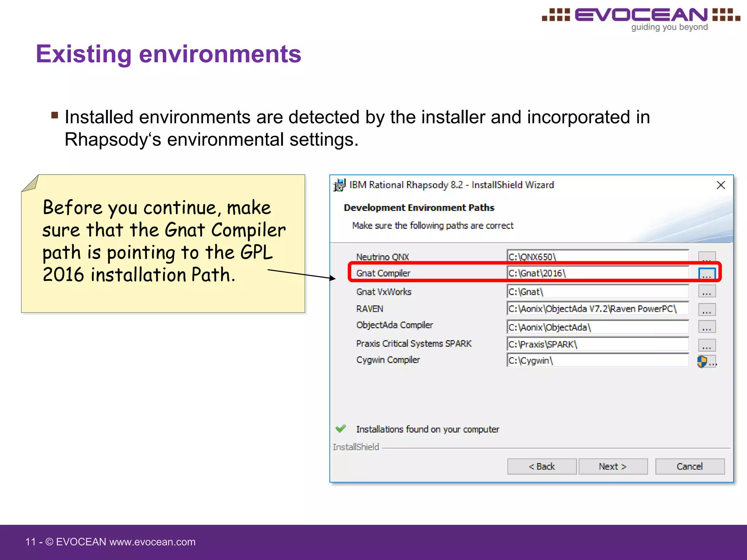Image resolution: width=747 pixels, height=560 pixels.
Task: Browse for the Gnat Compiler path
Action: [707, 273]
